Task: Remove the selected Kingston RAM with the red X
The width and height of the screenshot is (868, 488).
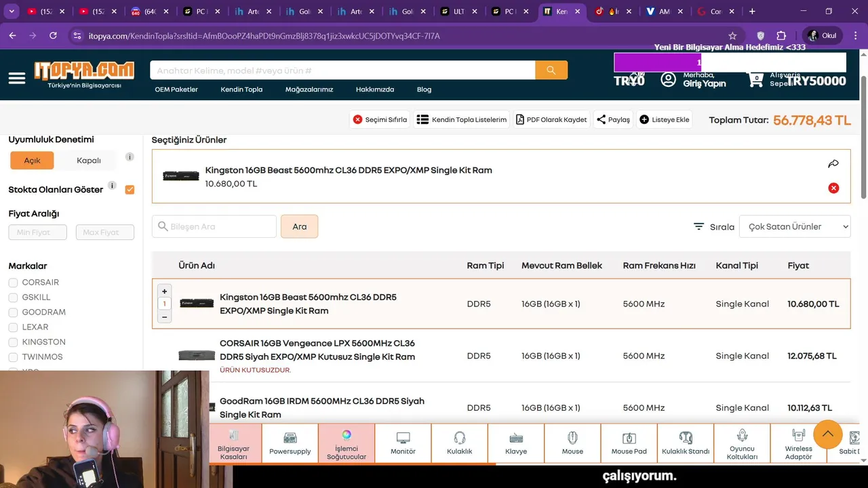Action: pyautogui.click(x=833, y=188)
